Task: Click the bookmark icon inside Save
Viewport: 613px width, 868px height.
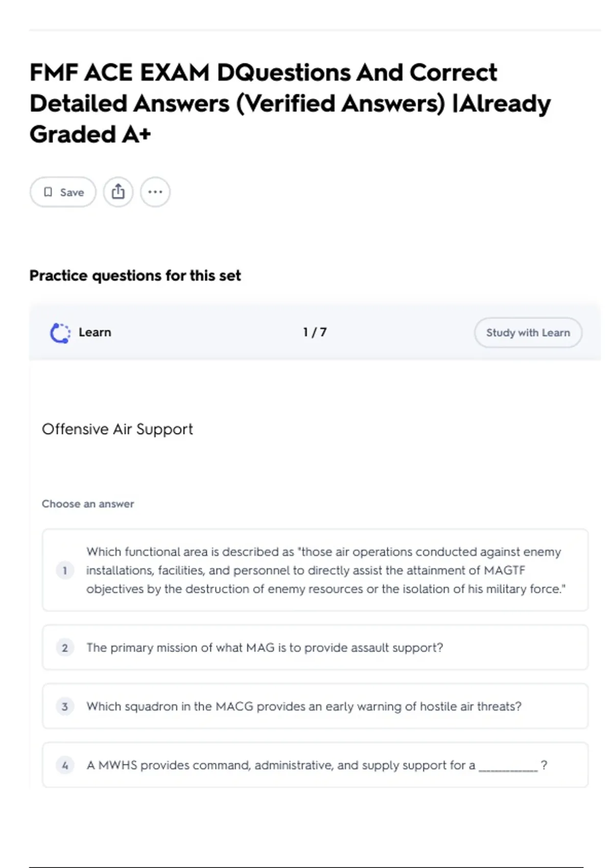Action: pos(48,192)
